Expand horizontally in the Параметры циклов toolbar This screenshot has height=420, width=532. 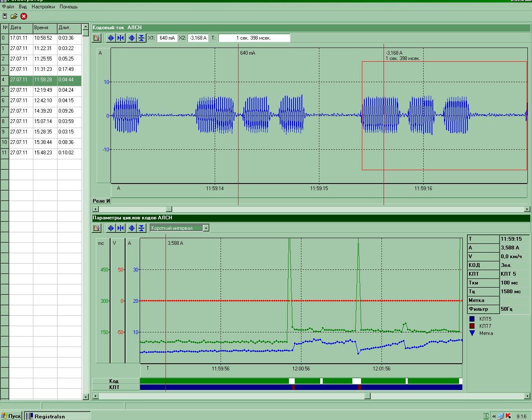(111, 228)
